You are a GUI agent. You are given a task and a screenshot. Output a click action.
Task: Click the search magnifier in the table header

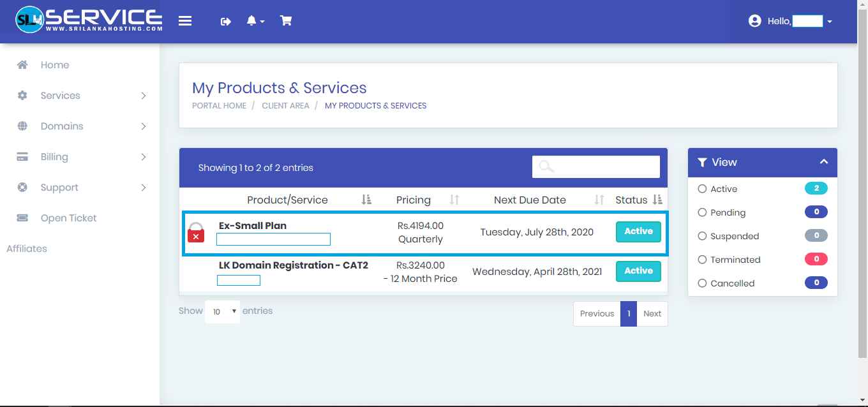545,166
